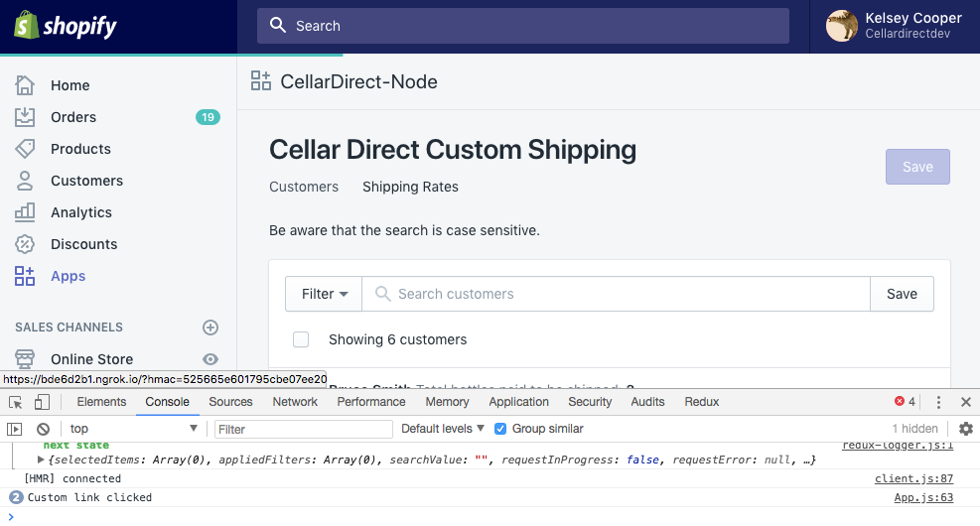980x526 pixels.
Task: Close the DevTools panel
Action: [966, 402]
